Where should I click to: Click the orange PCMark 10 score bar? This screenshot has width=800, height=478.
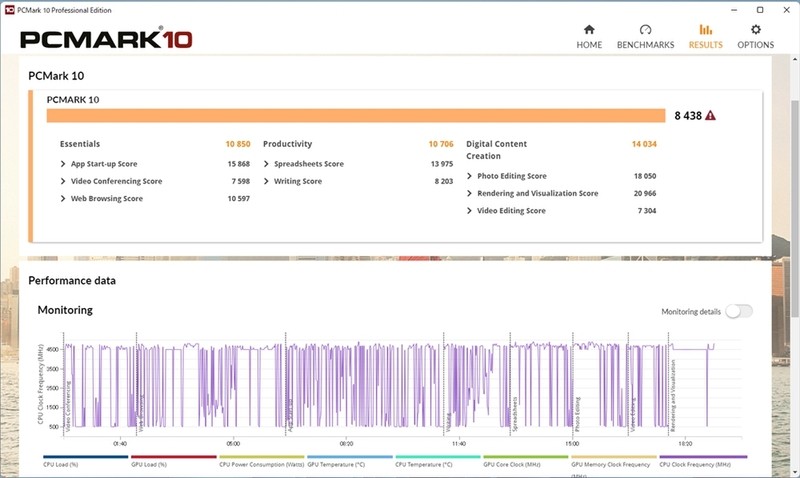(356, 116)
